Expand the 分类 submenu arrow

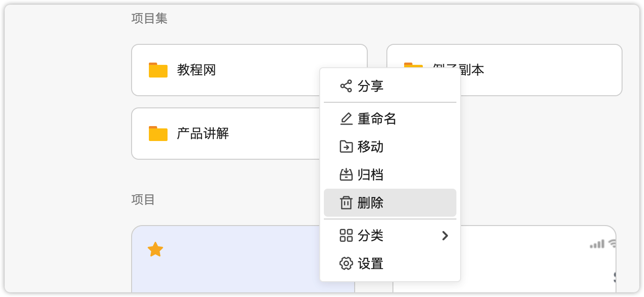click(x=445, y=236)
